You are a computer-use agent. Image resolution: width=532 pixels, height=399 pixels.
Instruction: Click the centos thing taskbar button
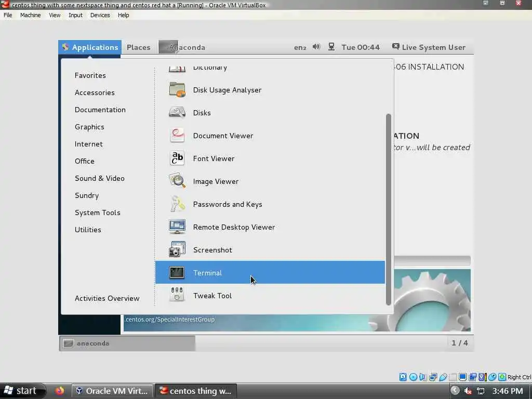pyautogui.click(x=195, y=391)
